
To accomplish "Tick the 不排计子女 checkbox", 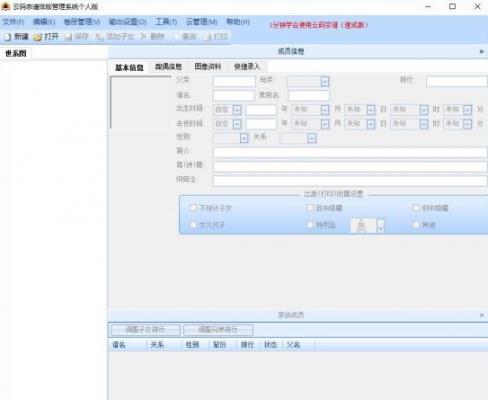I will click(193, 208).
